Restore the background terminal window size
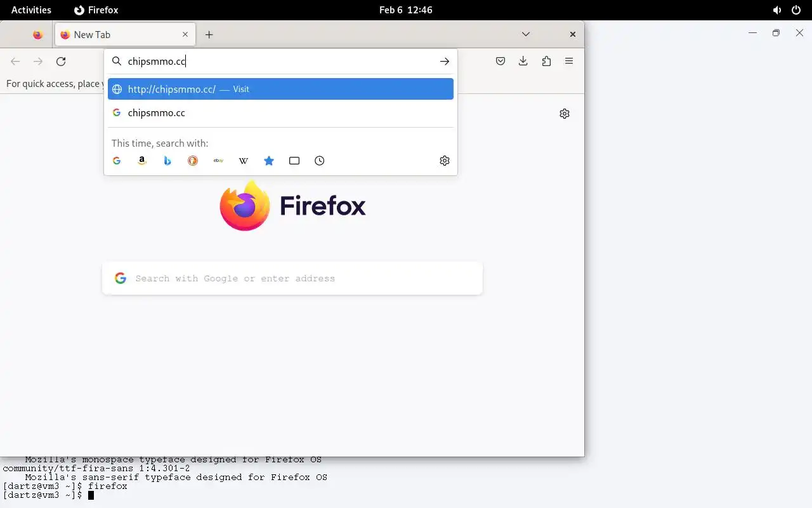The height and width of the screenshot is (508, 812). 776,32
